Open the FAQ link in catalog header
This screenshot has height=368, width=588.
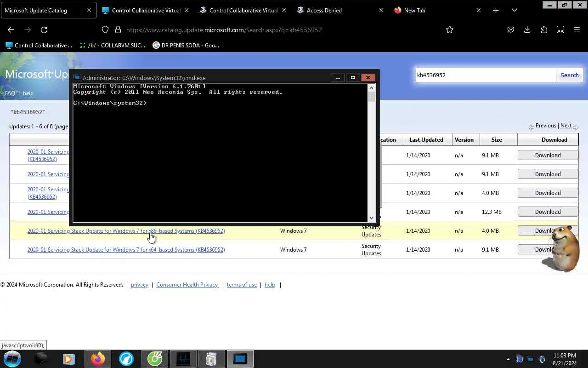tap(10, 93)
